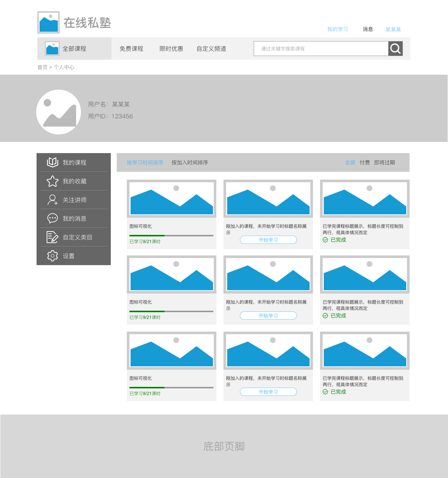This screenshot has width=448, height=478.
Task: Click 开始学习 button in third row
Action: [x=268, y=392]
